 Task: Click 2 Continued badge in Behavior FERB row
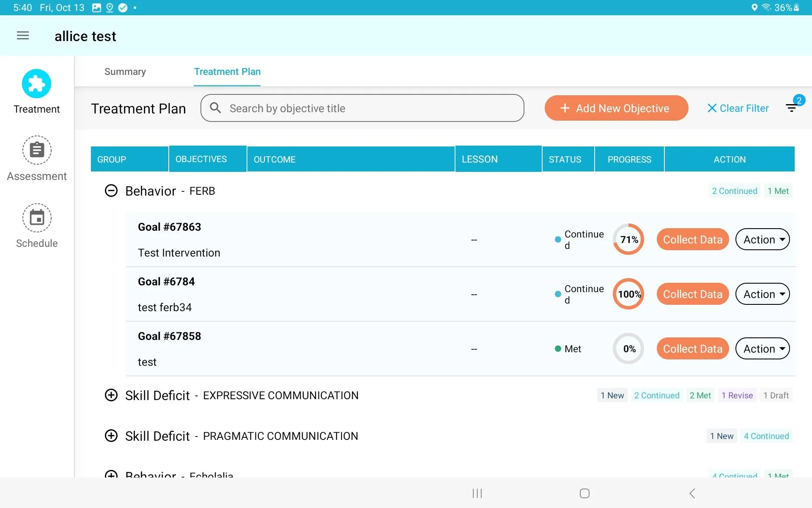(x=735, y=191)
